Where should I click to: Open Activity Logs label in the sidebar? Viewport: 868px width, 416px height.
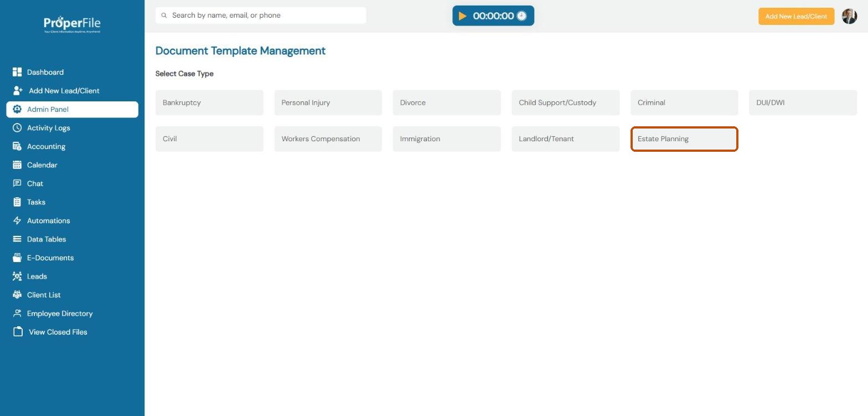click(49, 128)
